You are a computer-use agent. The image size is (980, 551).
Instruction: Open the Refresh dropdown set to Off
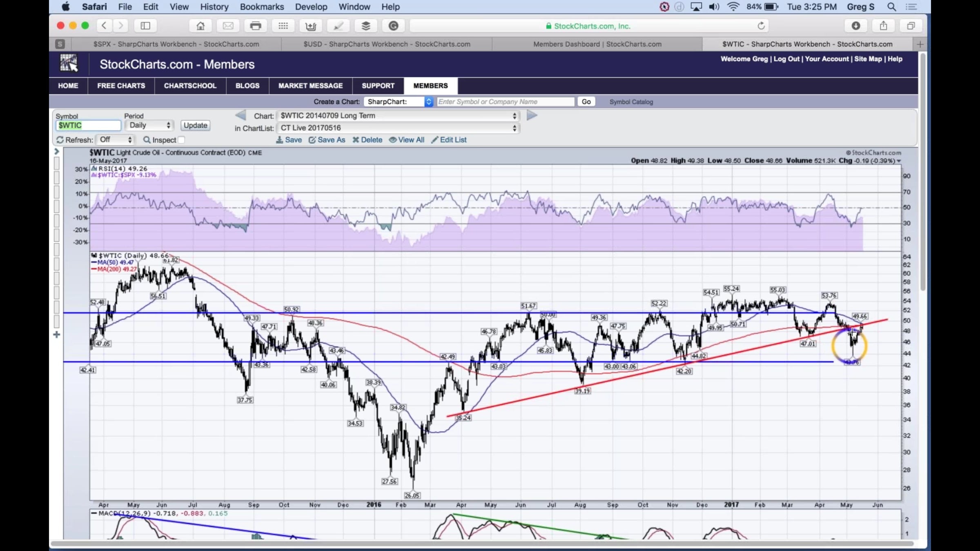click(x=116, y=140)
